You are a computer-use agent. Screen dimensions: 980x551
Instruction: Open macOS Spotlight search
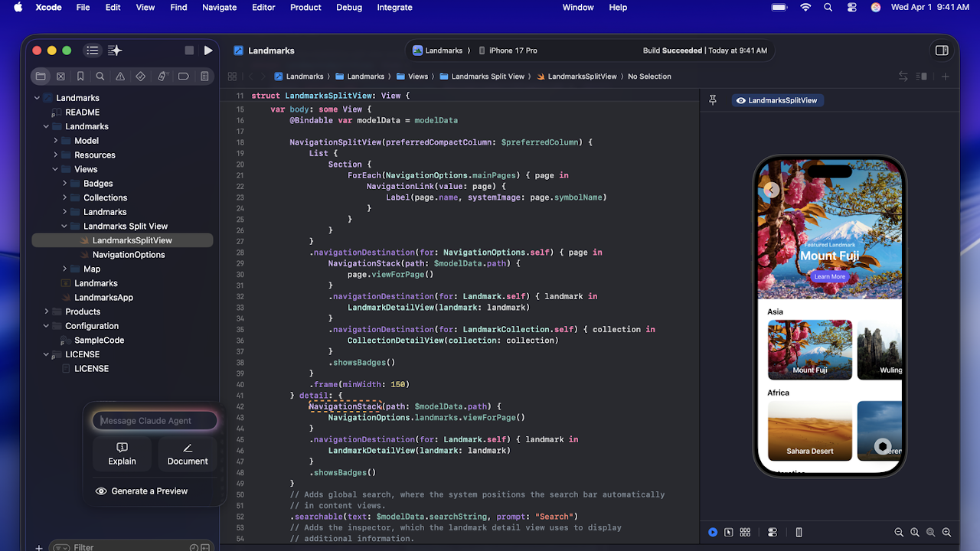tap(828, 7)
